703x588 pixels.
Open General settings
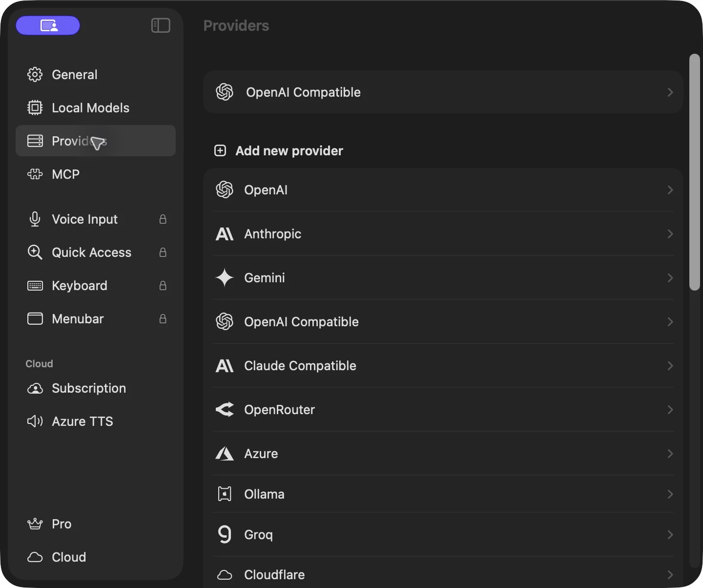click(96, 74)
